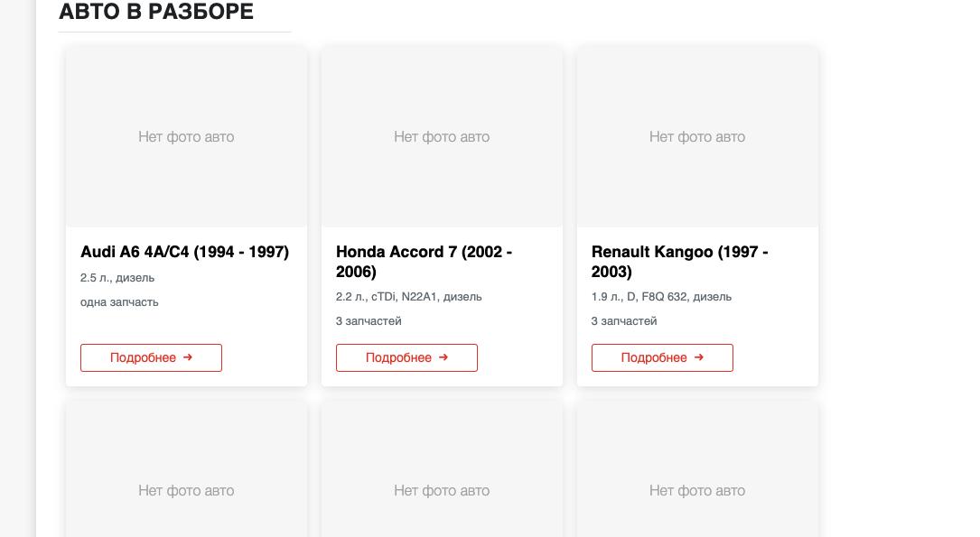Click «3 запчастей» text on Honda Accord card

pyautogui.click(x=369, y=321)
